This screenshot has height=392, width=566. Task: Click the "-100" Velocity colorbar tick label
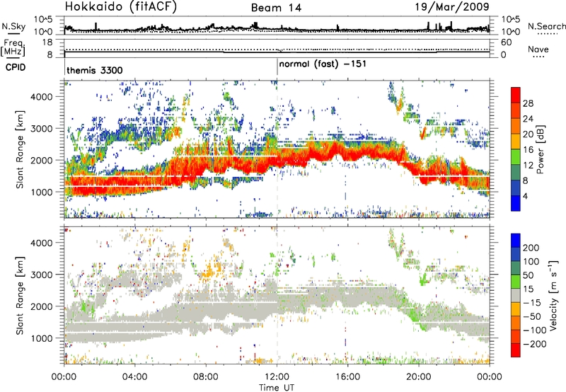[534, 330]
